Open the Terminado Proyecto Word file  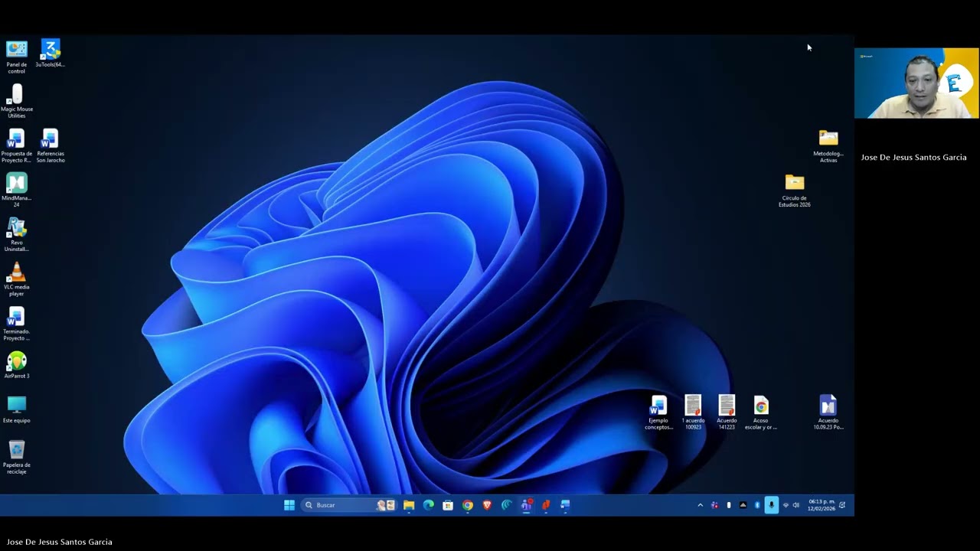17,323
